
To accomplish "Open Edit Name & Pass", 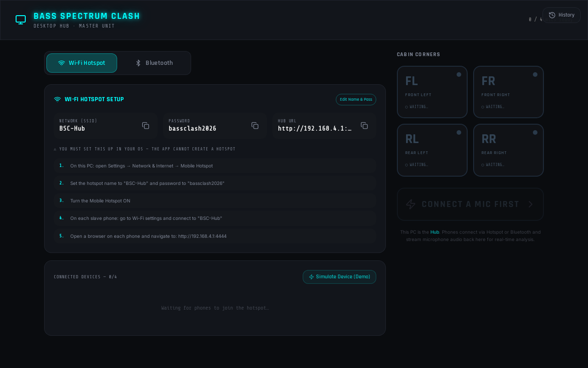I will point(356,99).
